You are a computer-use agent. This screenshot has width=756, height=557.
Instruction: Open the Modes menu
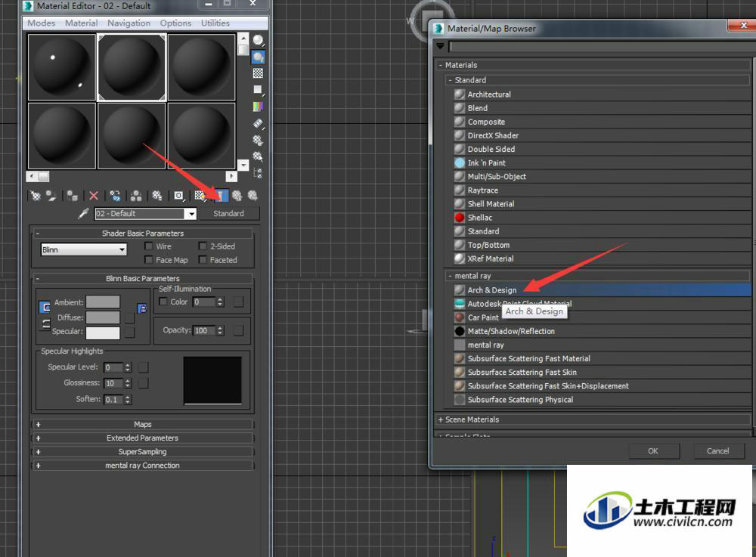[41, 23]
